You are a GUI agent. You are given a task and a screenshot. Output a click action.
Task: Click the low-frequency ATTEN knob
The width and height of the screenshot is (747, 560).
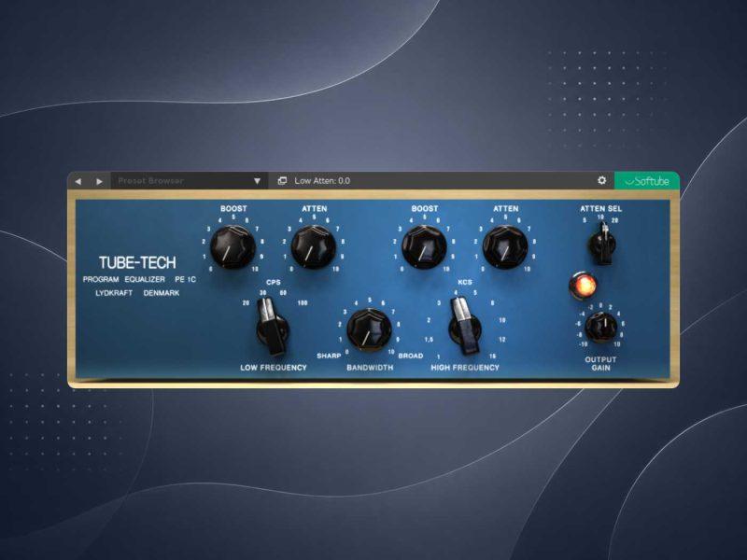[x=314, y=246]
